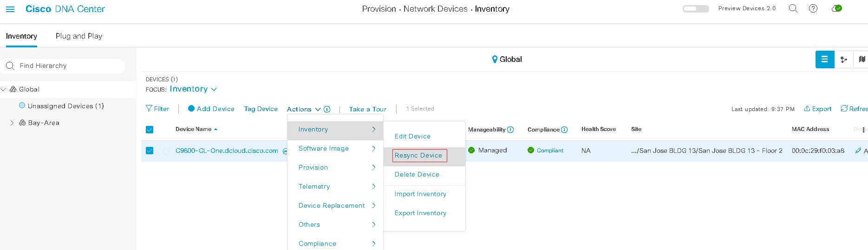Open C9800-CL-One.dcloud.cisco.com device link
The image size is (868, 250).
point(227,151)
